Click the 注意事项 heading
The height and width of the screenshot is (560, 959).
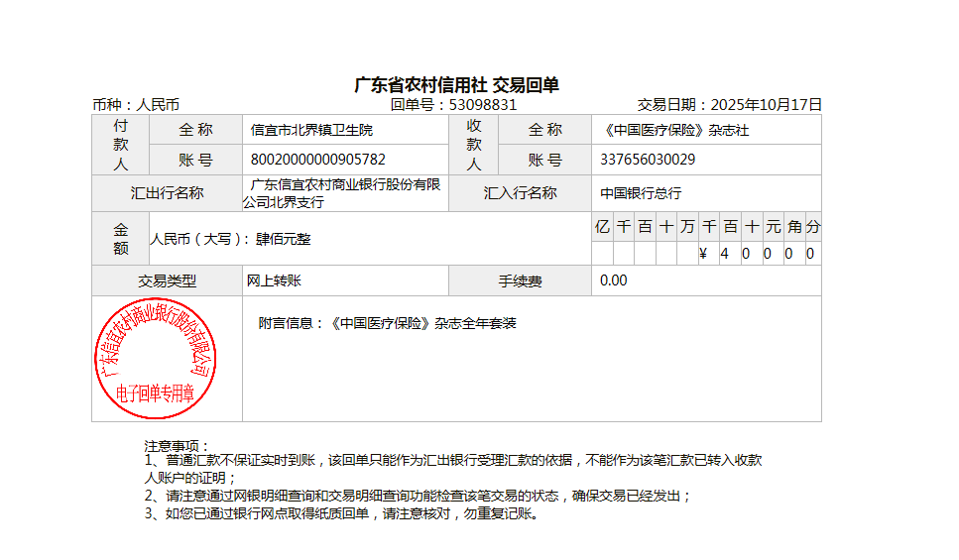click(x=178, y=446)
